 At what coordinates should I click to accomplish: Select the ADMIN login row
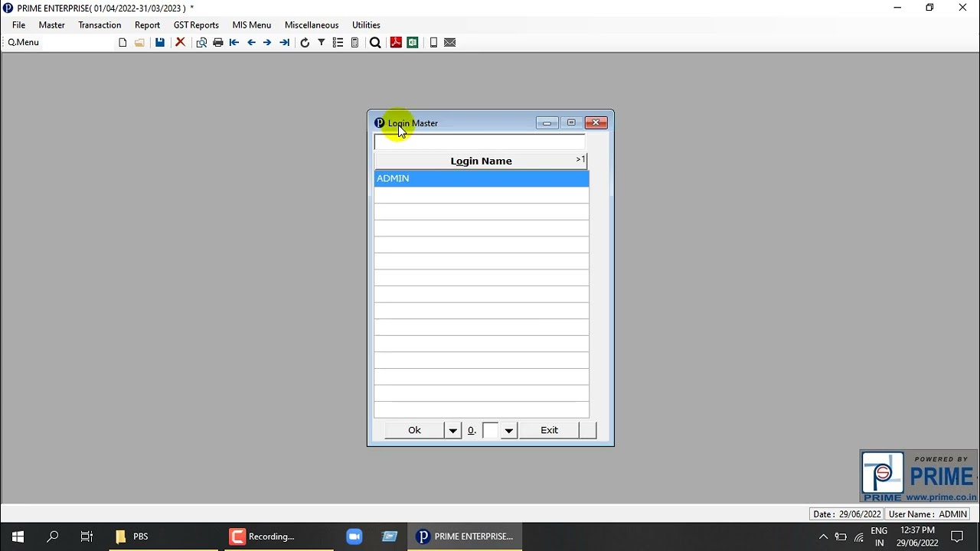[x=482, y=178]
